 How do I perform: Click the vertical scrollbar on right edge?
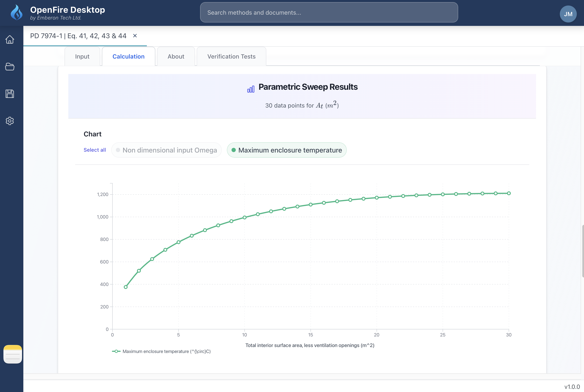point(583,251)
